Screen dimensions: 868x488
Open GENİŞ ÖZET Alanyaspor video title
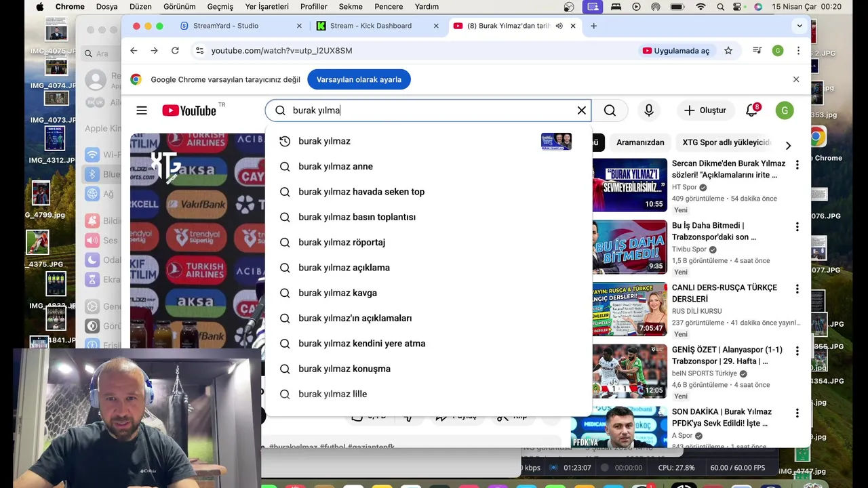pos(727,356)
